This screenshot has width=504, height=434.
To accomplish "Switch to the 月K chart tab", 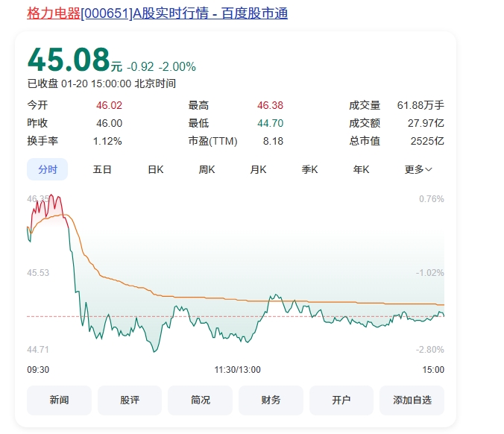I will pyautogui.click(x=259, y=169).
